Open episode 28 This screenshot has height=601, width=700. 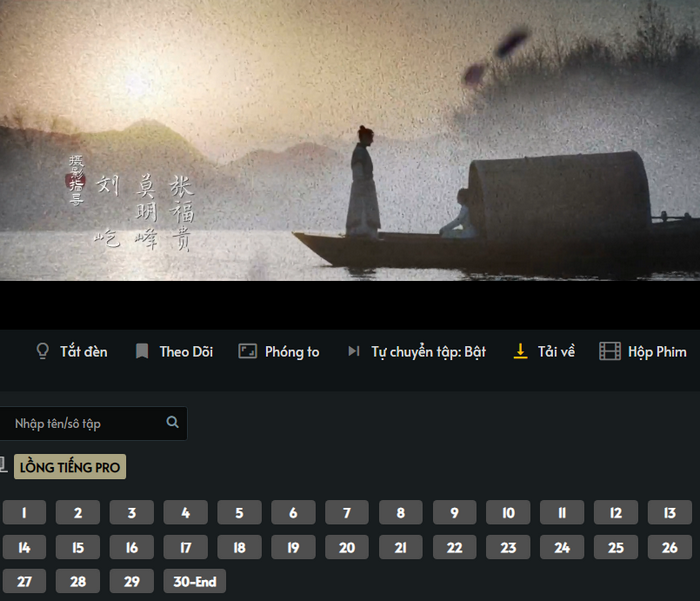[78, 581]
